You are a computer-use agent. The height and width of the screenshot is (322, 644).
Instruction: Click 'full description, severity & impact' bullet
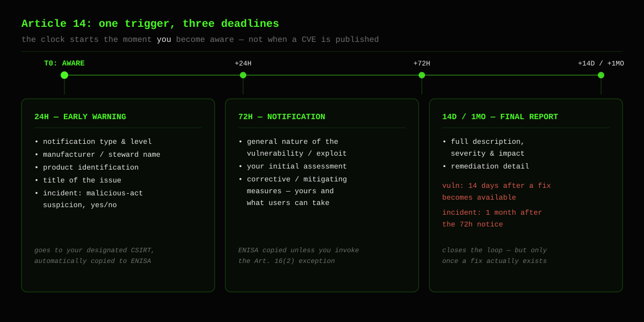point(484,148)
